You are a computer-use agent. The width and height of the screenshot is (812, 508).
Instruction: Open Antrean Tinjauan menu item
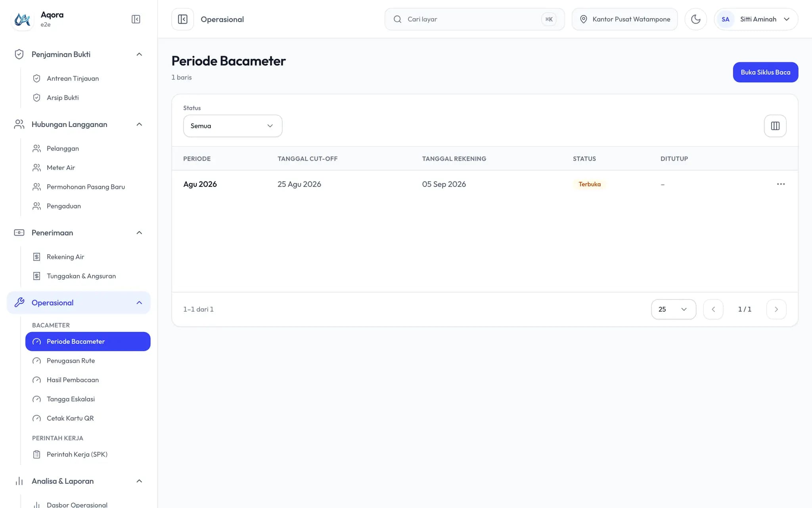(x=88, y=78)
